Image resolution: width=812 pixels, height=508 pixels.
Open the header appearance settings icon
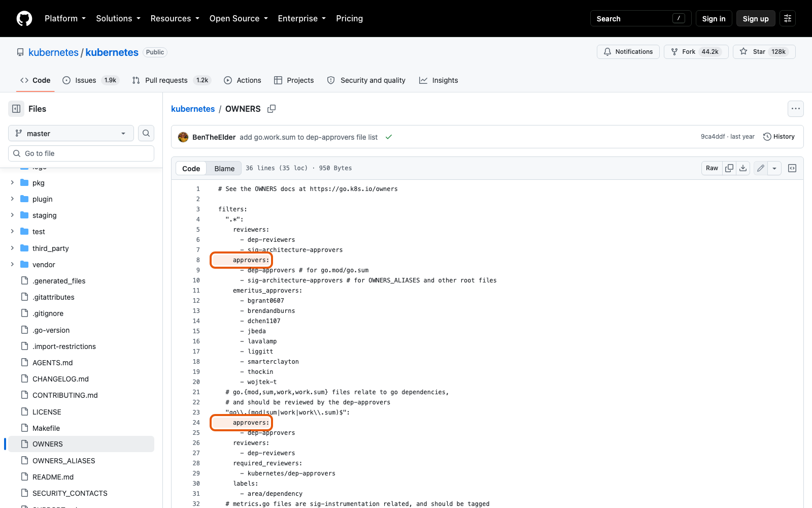pos(788,18)
